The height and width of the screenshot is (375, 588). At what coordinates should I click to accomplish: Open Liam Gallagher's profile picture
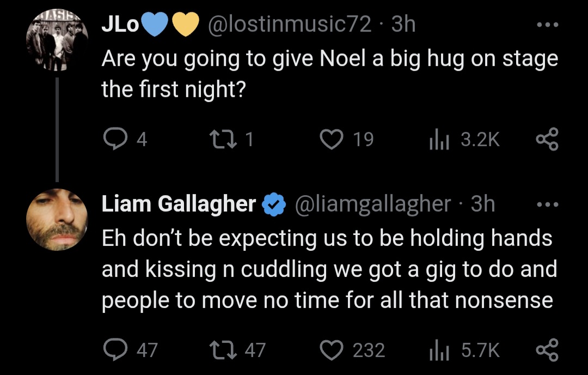[57, 220]
